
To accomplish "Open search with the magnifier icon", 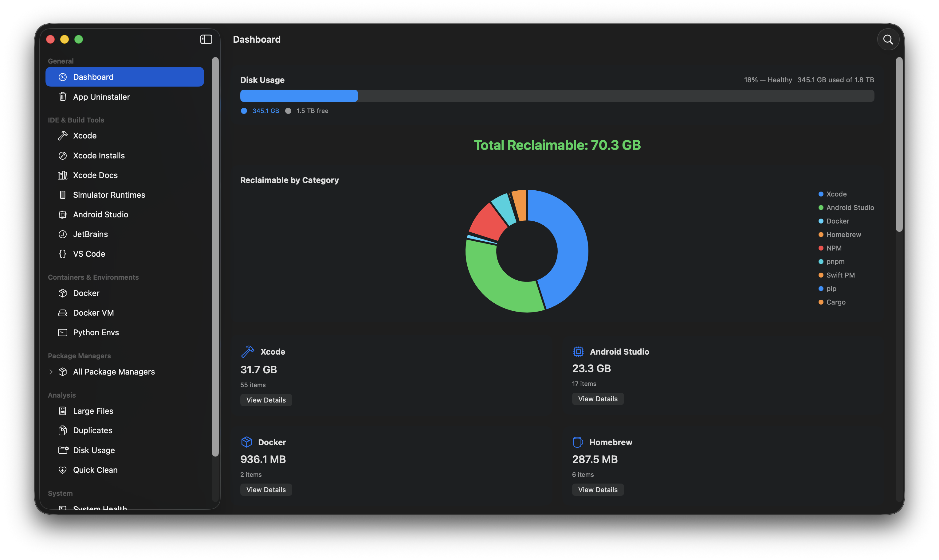I will tap(888, 39).
